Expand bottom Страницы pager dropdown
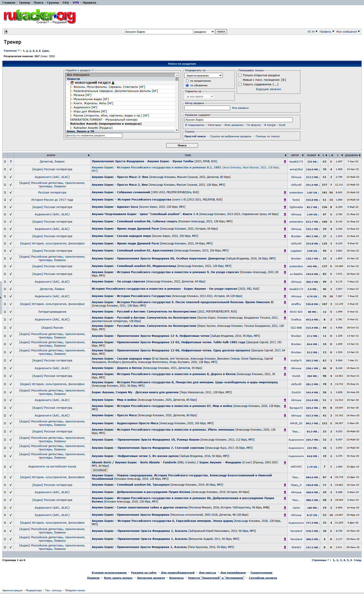The height and width of the screenshot is (594, 364). tap(320, 560)
